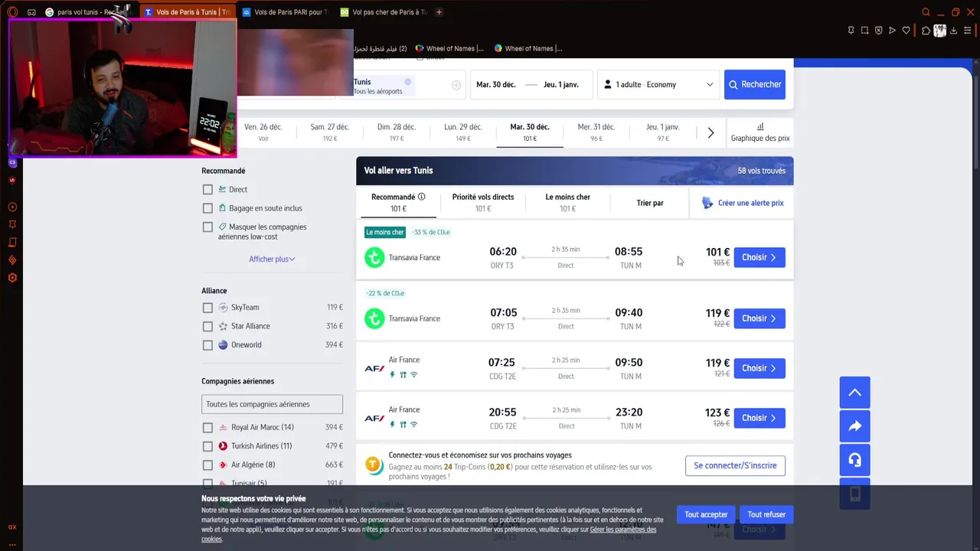Check Turkish Airlines checkbox
Viewport: 980px width, 551px height.
(x=207, y=446)
